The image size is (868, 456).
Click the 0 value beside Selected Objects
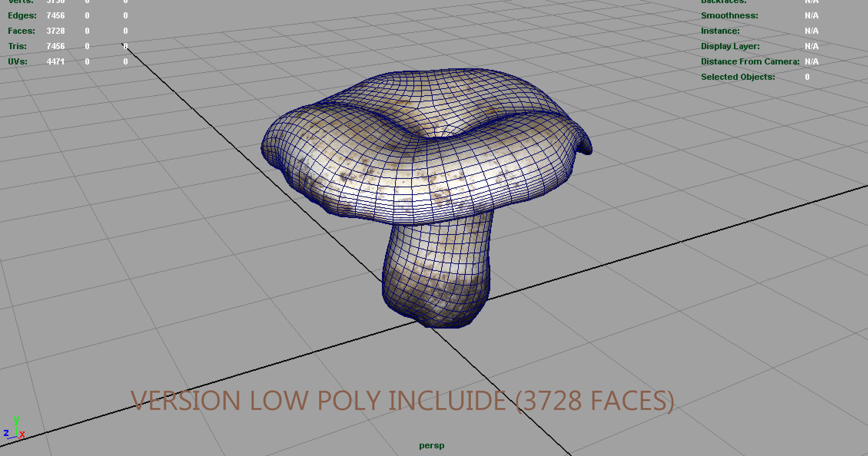807,77
